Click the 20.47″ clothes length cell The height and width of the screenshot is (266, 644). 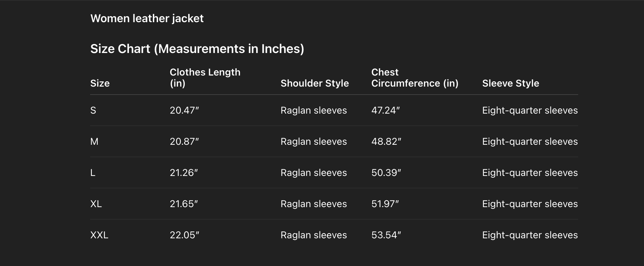(x=184, y=110)
